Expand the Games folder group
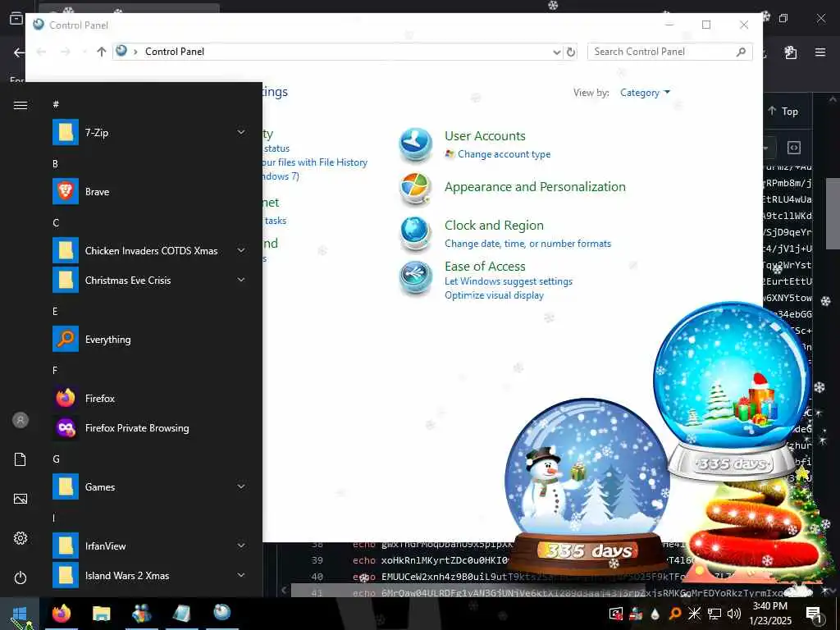840x630 pixels. point(241,486)
